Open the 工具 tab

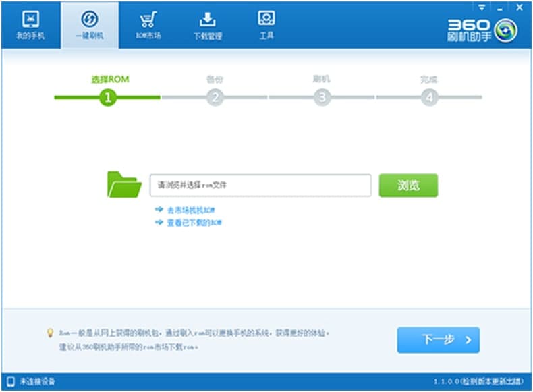point(266,25)
